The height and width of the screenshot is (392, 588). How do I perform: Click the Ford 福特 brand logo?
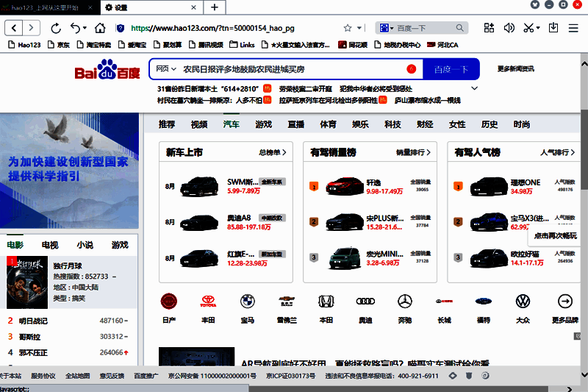(484, 302)
